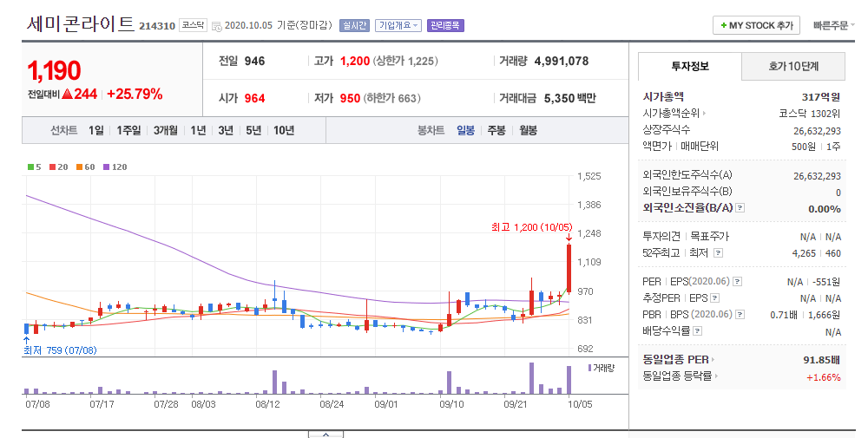Click the 동일업종 등락률 value +1.66%
Image resolution: width=868 pixels, height=438 pixels.
[x=823, y=377]
